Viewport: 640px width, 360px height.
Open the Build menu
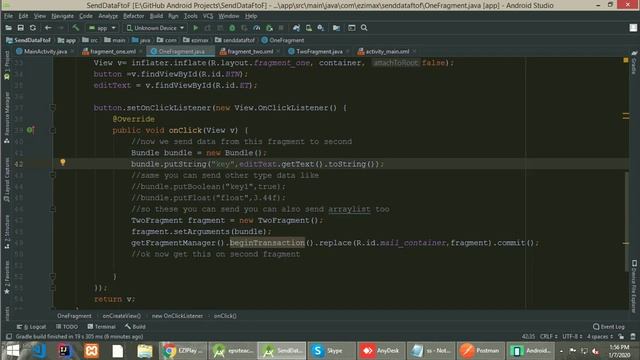[x=156, y=16]
